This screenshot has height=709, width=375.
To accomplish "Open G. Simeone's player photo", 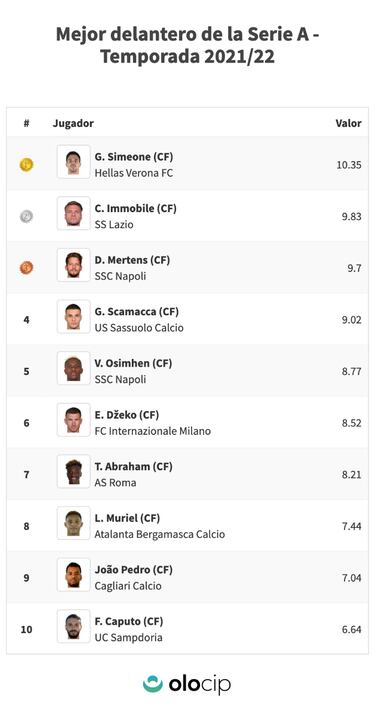I will 74,162.
